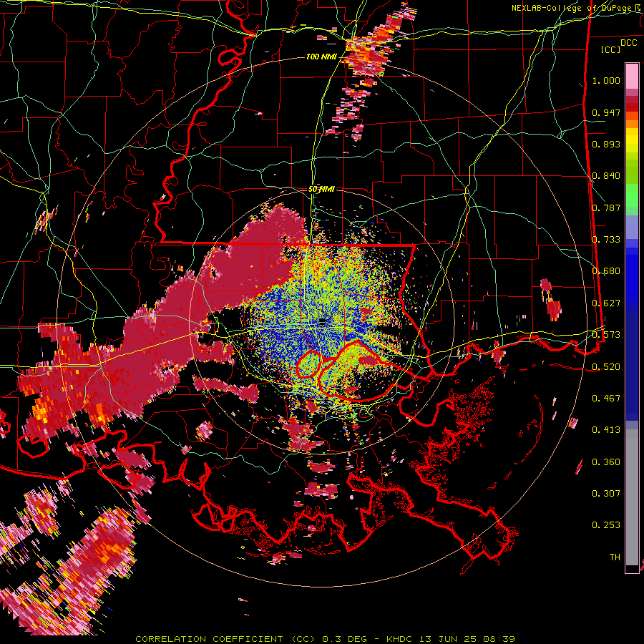Pick the light pink swatch on the color bar

pos(632,76)
